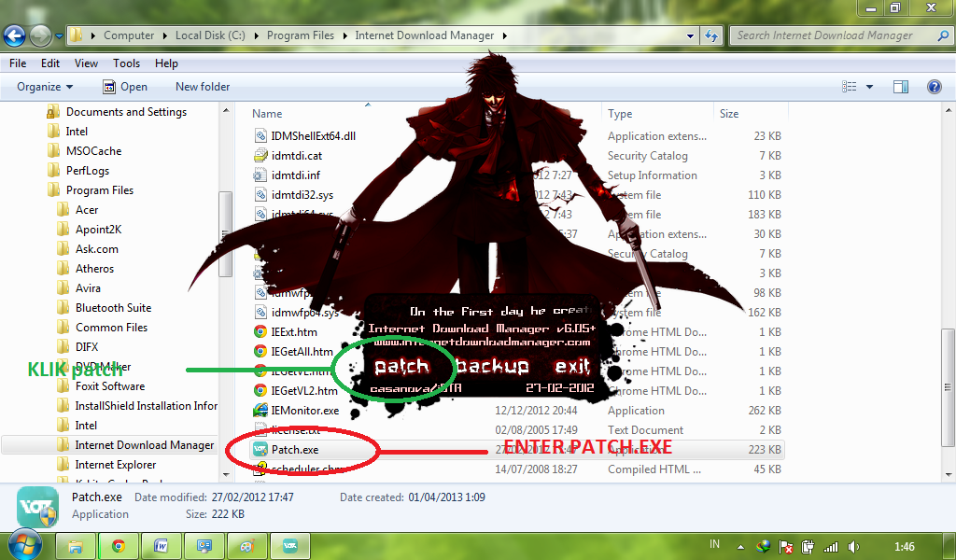Click the magnifier icon in search box
The image size is (956, 560).
[943, 35]
